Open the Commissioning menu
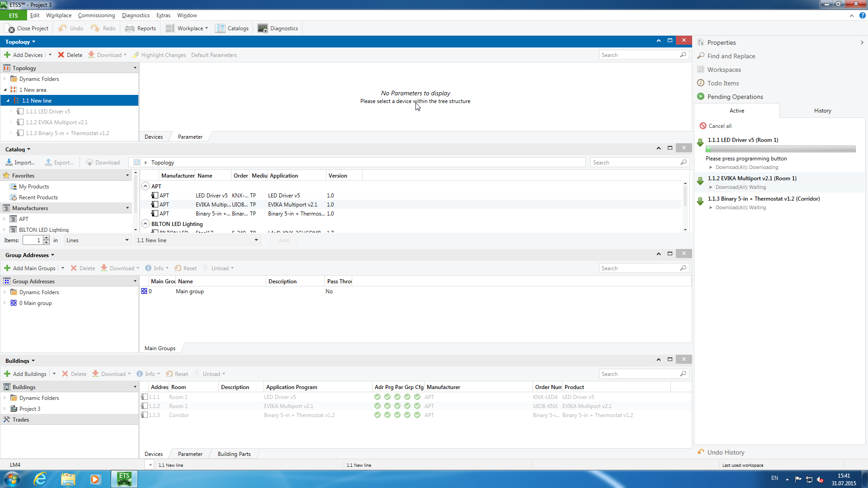The image size is (868, 488). tap(96, 15)
